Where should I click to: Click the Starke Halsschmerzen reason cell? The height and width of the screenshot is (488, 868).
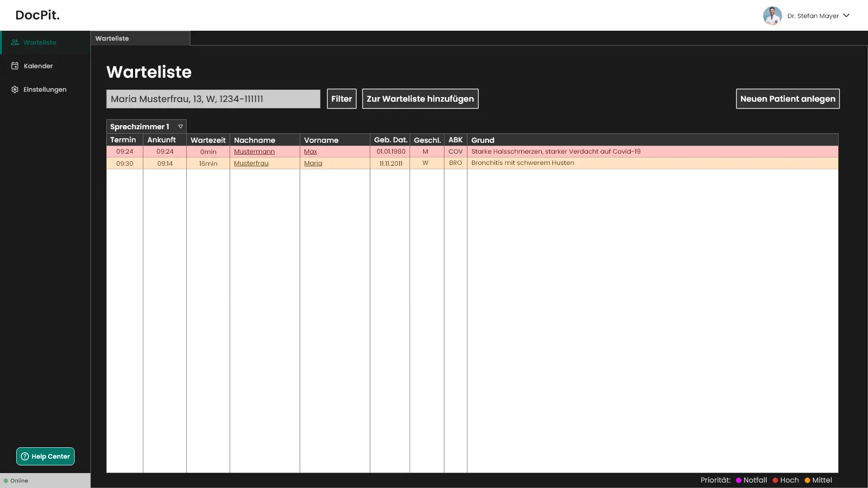point(653,151)
